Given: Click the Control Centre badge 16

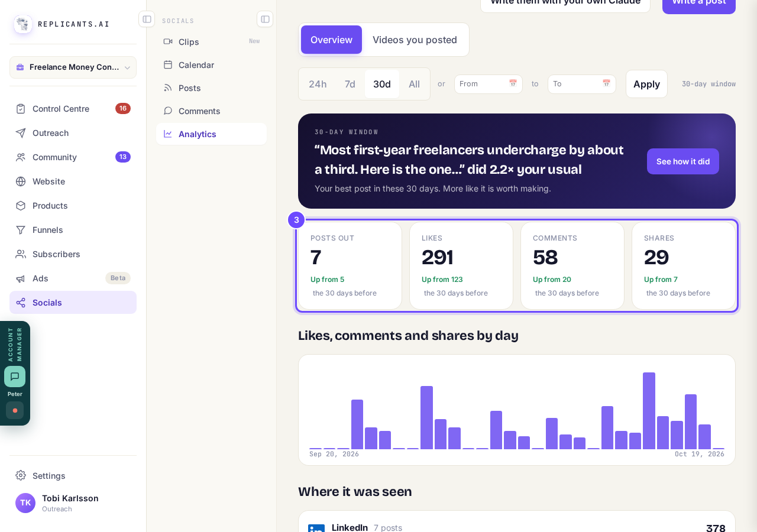Looking at the screenshot, I should click(x=123, y=109).
